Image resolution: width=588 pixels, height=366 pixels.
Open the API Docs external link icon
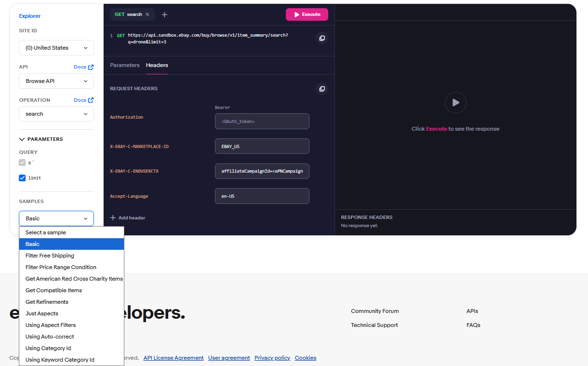[x=91, y=67]
